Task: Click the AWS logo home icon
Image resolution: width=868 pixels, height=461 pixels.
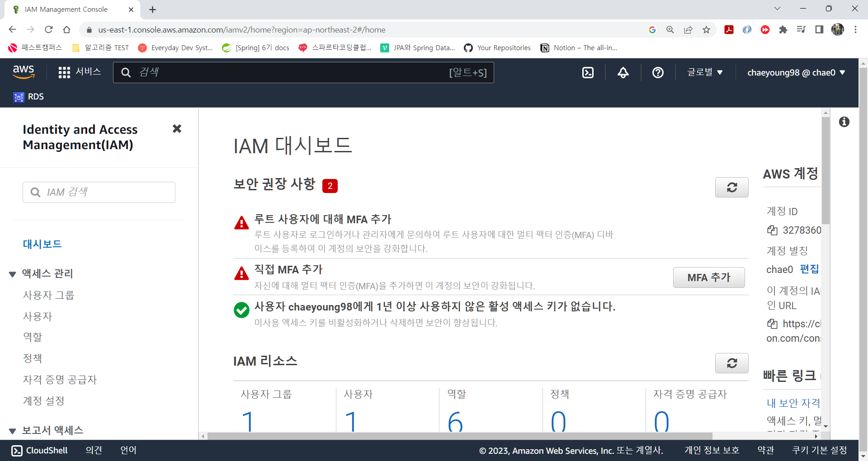Action: click(24, 72)
